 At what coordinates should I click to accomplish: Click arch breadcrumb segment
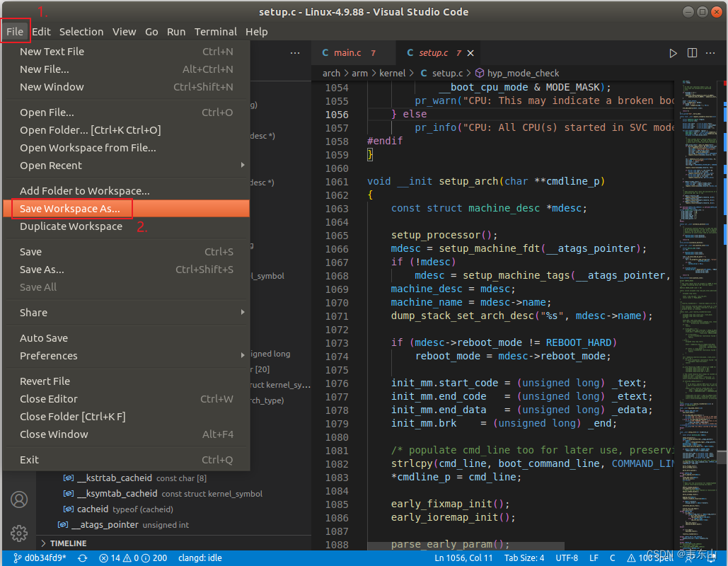point(331,73)
